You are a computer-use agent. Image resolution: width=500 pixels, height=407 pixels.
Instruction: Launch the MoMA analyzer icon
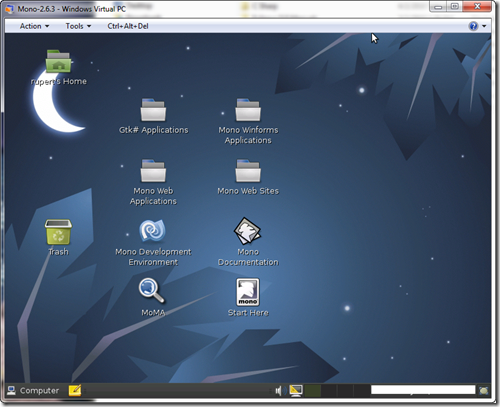coord(152,291)
